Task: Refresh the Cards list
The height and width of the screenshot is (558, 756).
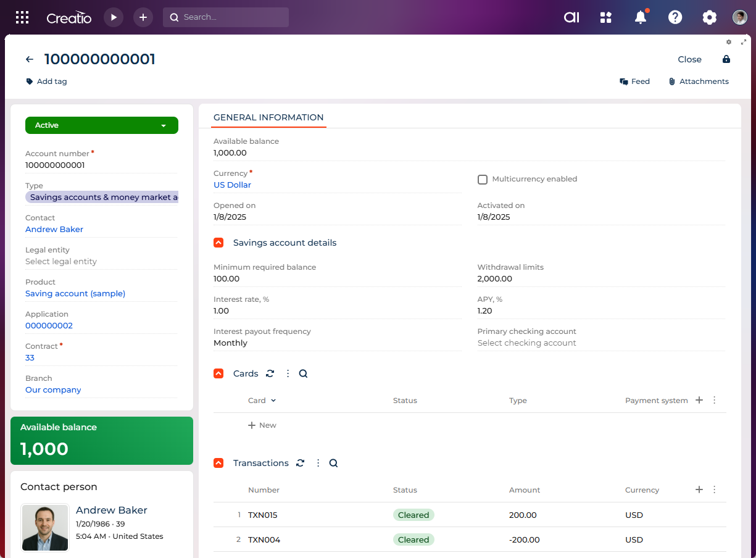Action: [x=270, y=373]
